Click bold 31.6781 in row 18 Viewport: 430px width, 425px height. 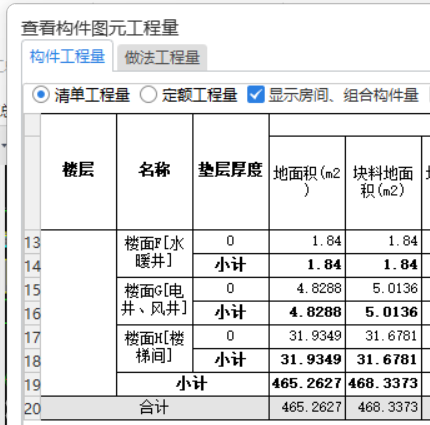click(384, 360)
